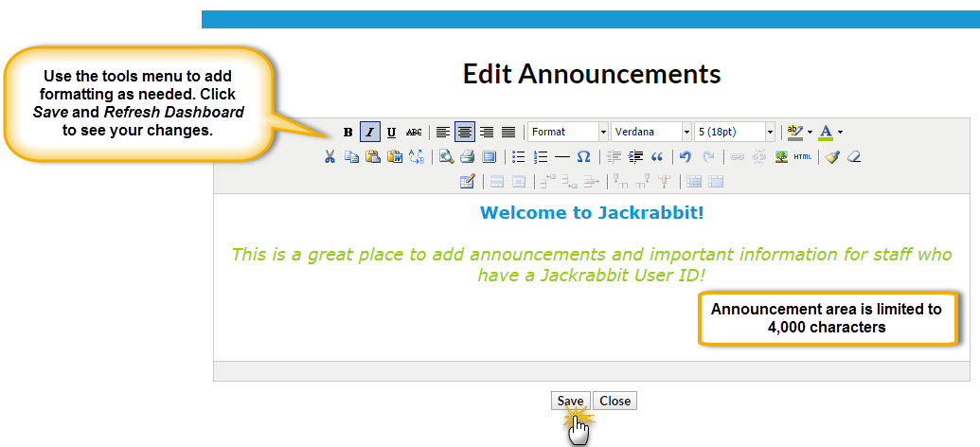Cut selection with the scissors icon
The width and height of the screenshot is (980, 447).
pos(330,157)
